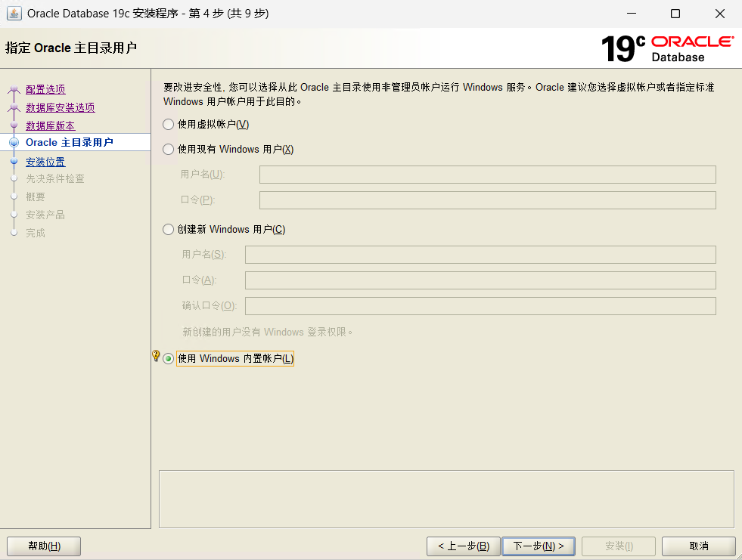742x560 pixels.
Task: Select the 使用虚拟帐户(V) option
Action: coord(168,124)
